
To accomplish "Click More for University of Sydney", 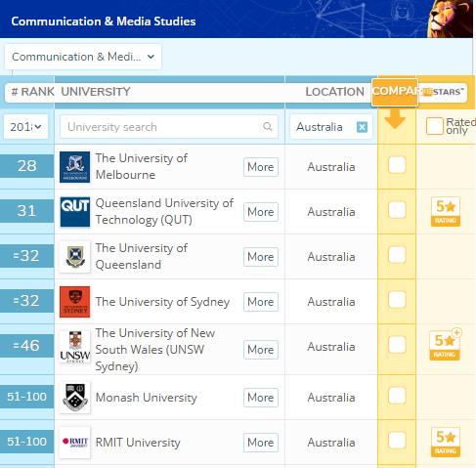I will (x=261, y=302).
